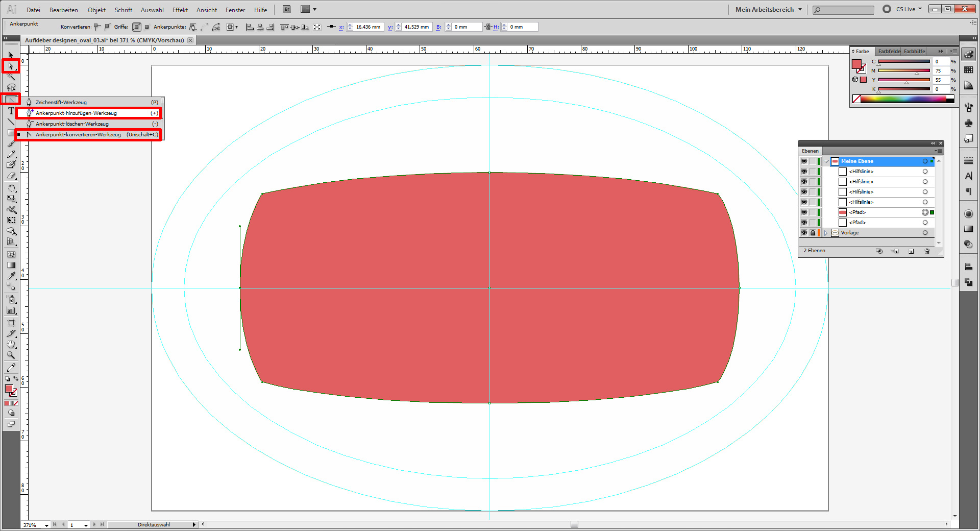Click the delete layer trash icon
980x531 pixels.
point(927,251)
